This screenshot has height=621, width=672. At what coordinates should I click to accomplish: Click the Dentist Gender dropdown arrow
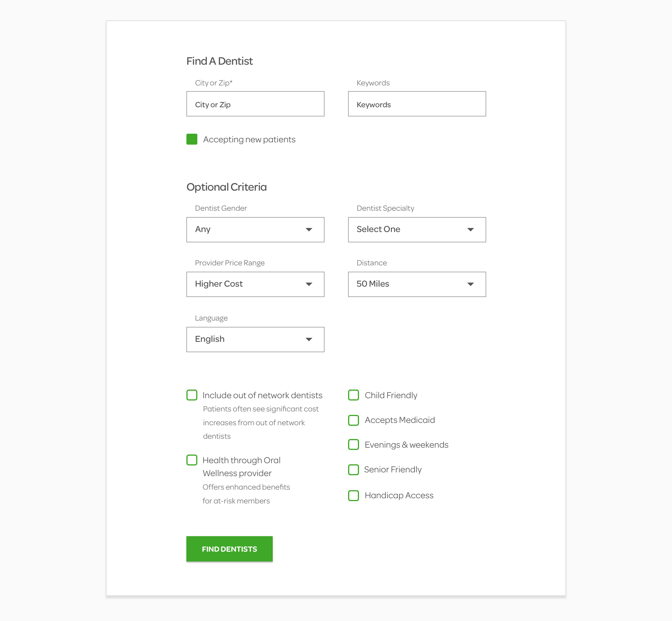309,229
